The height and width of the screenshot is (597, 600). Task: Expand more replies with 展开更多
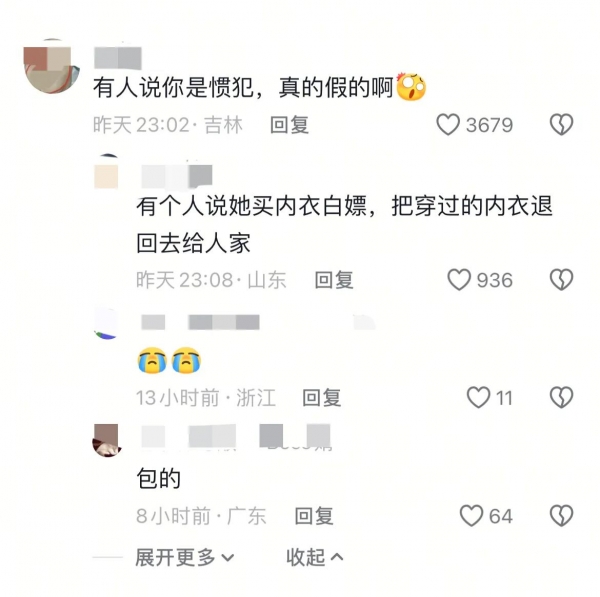point(185,557)
